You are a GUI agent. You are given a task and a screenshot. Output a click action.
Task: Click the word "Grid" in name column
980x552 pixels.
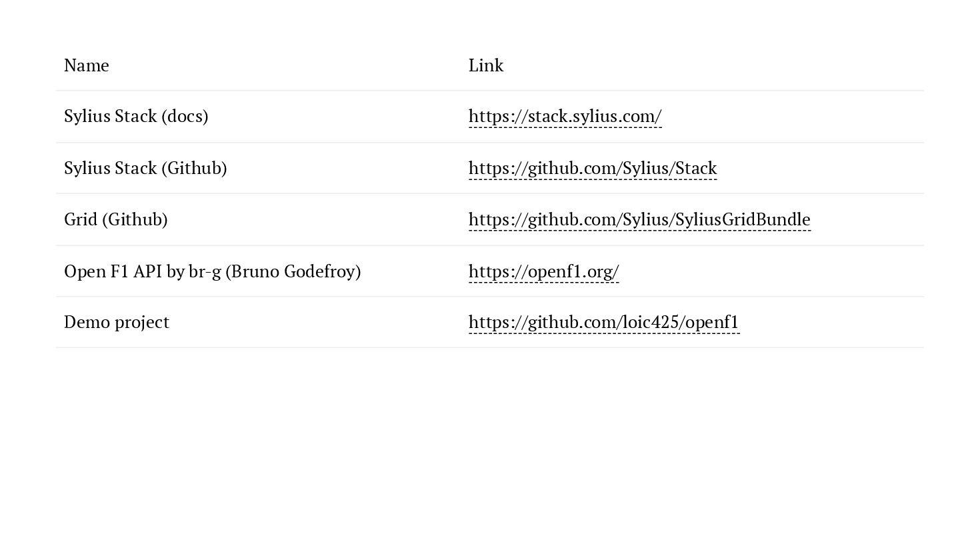point(81,219)
